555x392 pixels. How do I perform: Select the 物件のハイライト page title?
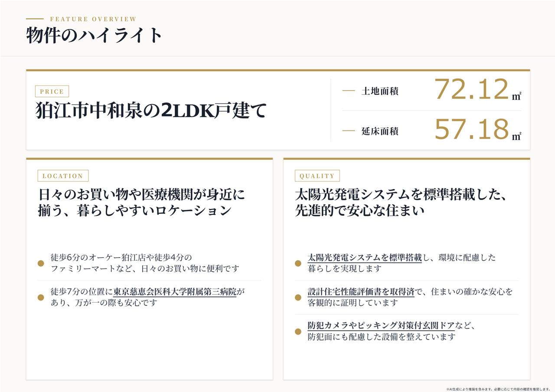[x=94, y=35]
